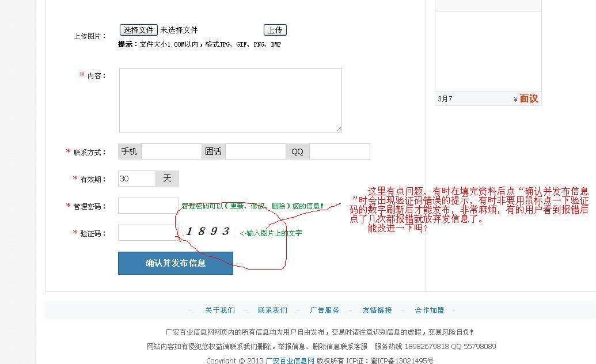
Task: Focus the 内容 content text area
Action: [230, 100]
